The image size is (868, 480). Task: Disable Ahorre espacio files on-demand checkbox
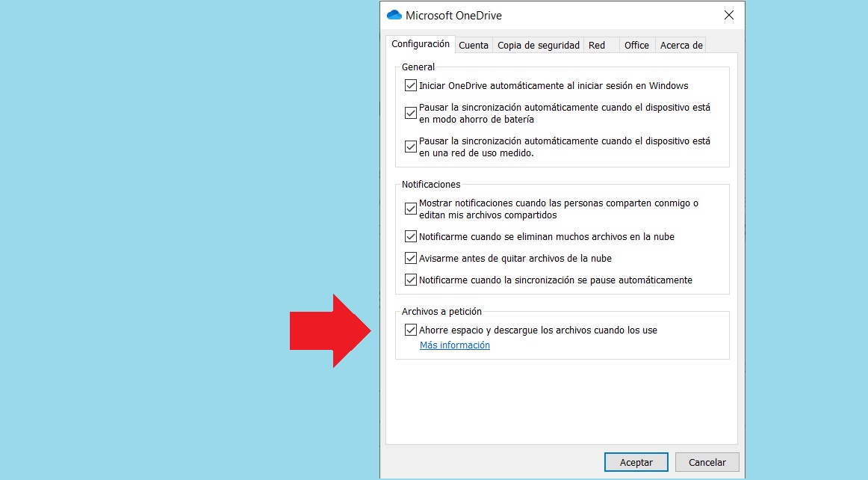[411, 330]
